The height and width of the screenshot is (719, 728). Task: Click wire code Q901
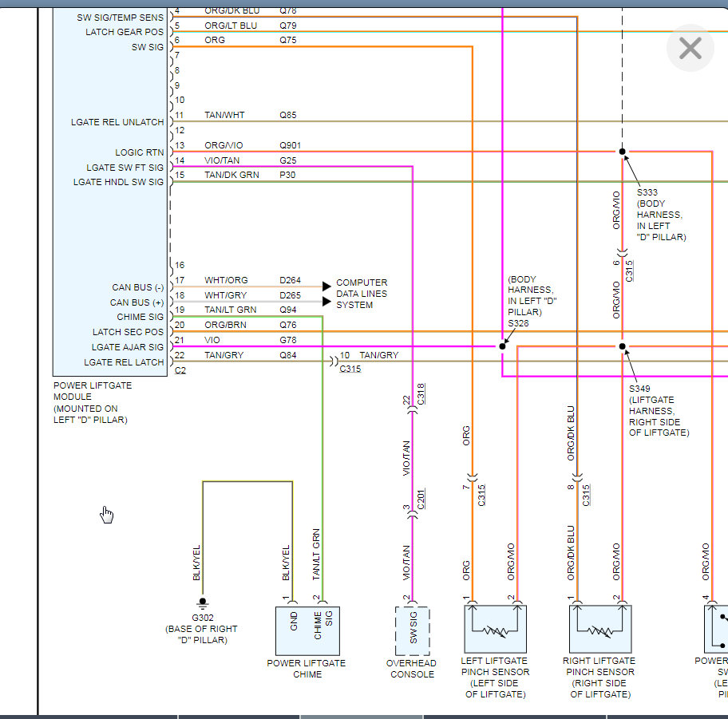point(291,145)
